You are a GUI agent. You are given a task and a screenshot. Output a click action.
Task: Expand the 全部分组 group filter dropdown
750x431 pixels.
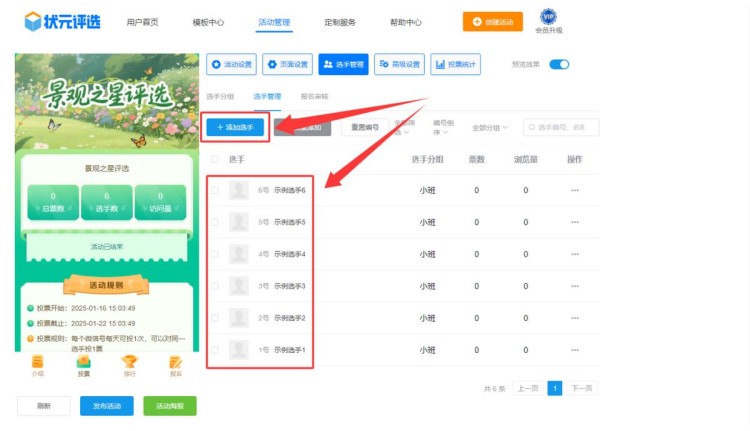490,128
